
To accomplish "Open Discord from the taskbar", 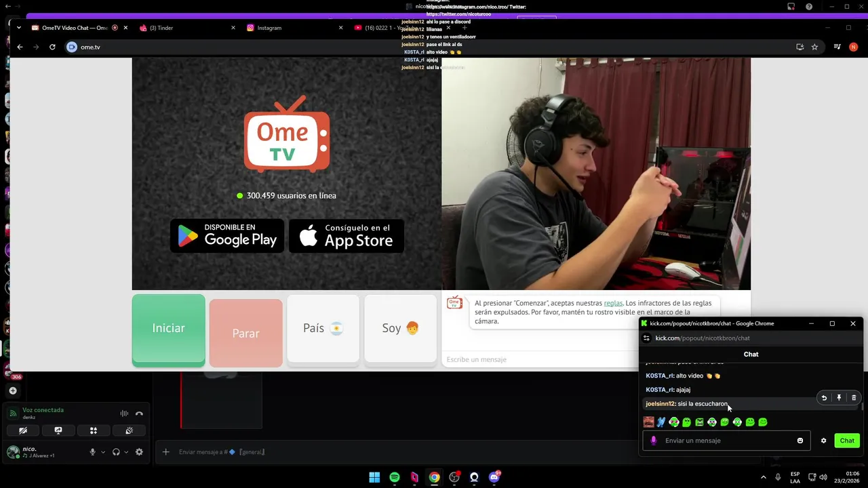I will tap(494, 477).
